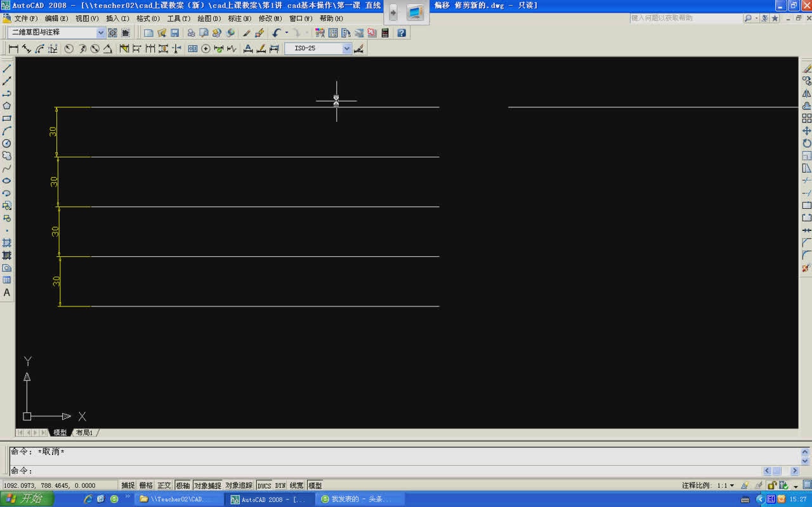Screen dimensions: 812x507
Task: Click the command window vertical scrollbar
Action: pyautogui.click(x=806, y=457)
